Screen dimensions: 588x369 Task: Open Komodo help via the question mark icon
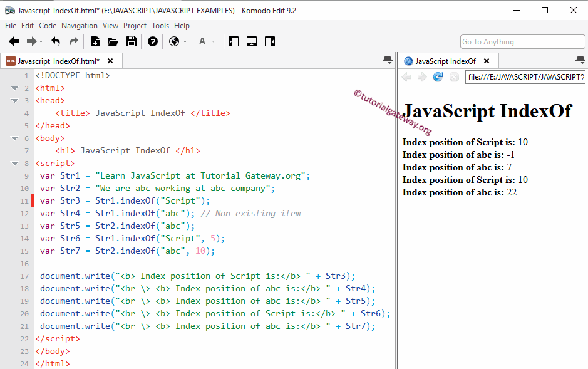click(153, 41)
